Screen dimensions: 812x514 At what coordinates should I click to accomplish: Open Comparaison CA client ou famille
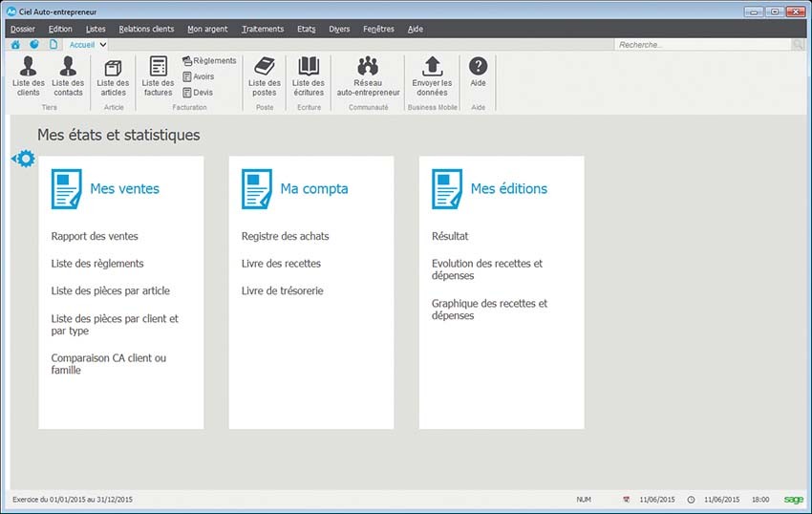coord(109,364)
